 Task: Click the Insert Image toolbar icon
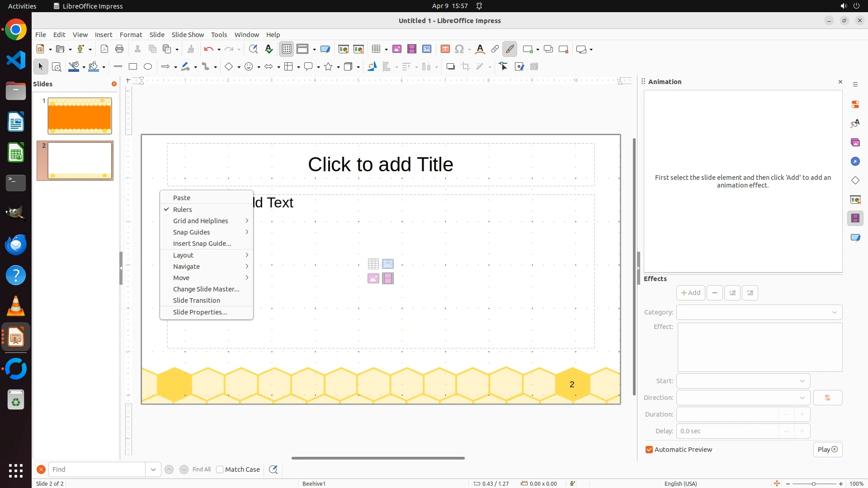(397, 49)
